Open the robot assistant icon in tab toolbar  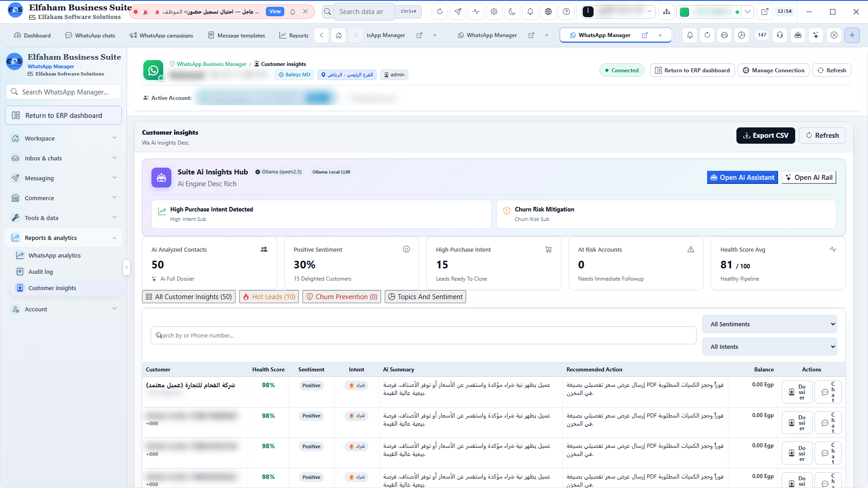point(798,35)
